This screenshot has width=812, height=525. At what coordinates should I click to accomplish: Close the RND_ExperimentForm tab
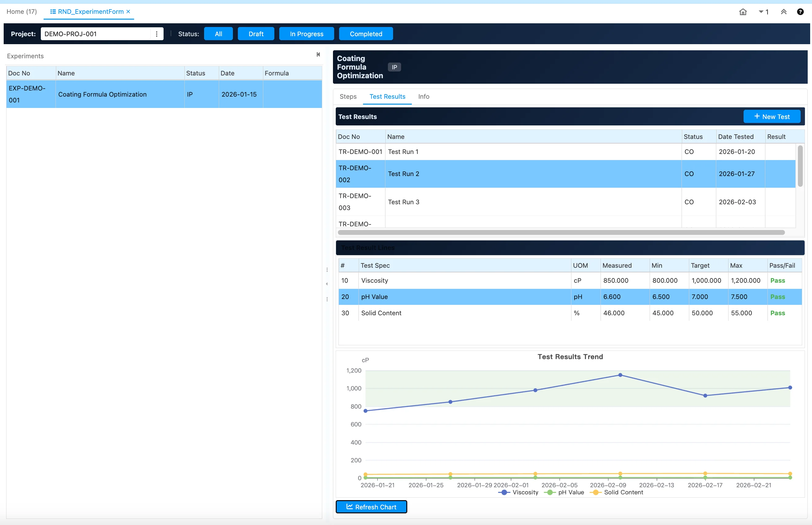(x=128, y=12)
